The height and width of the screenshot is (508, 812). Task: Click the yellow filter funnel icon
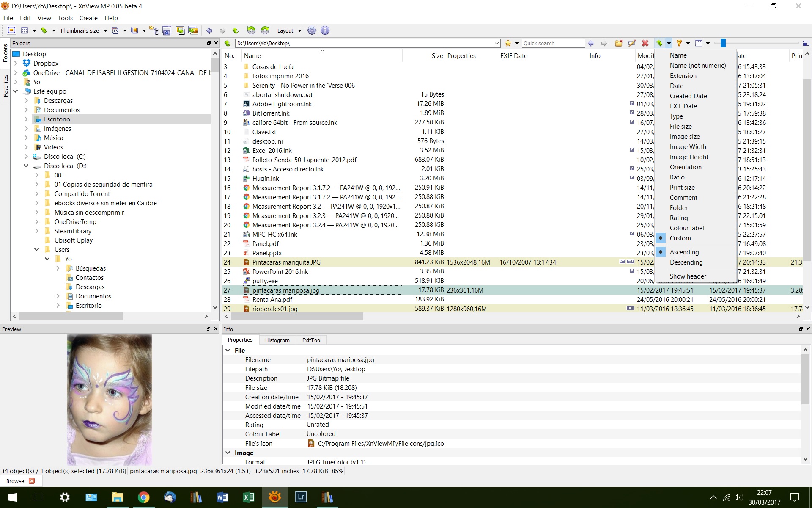click(679, 43)
